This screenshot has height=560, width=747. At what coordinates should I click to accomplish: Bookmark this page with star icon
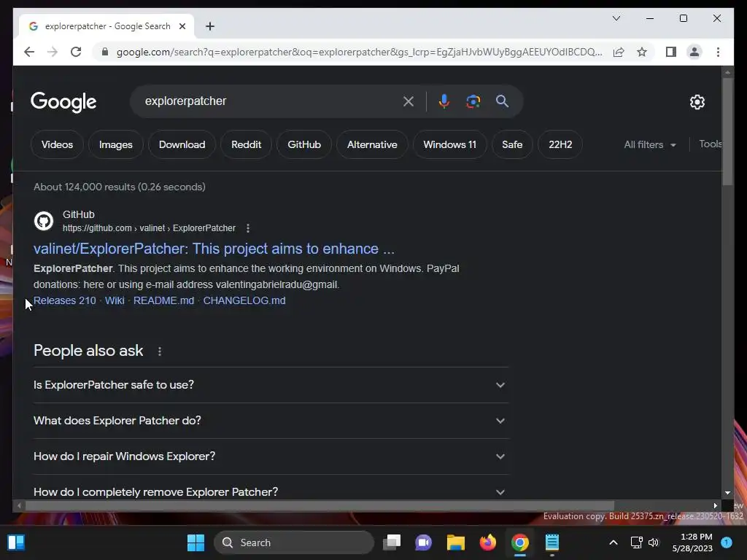tap(642, 52)
